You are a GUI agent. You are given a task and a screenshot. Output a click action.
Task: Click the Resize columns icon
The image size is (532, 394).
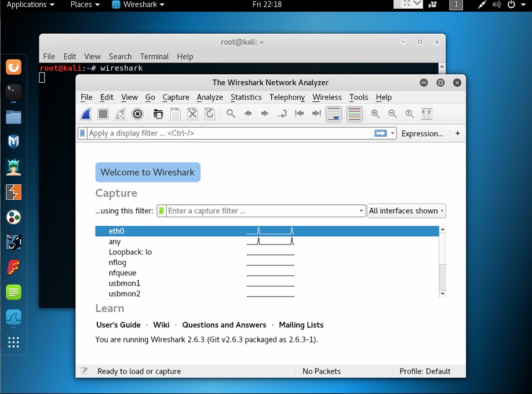(x=427, y=114)
